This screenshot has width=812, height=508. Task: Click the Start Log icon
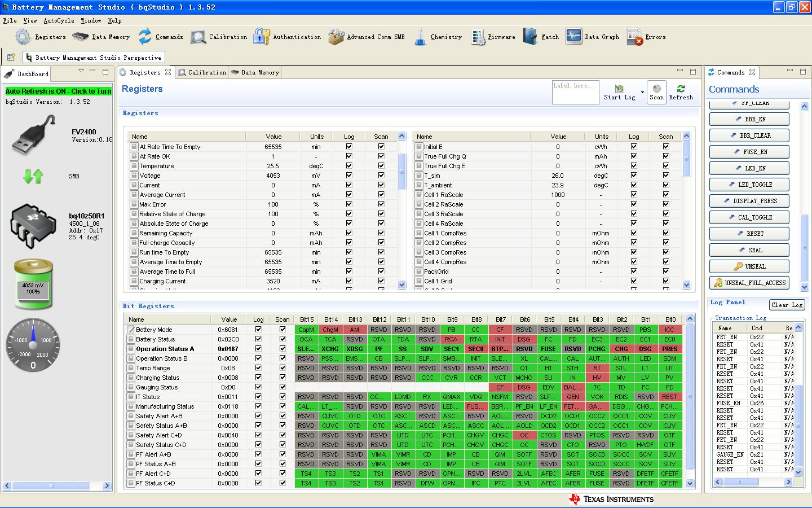coord(619,88)
